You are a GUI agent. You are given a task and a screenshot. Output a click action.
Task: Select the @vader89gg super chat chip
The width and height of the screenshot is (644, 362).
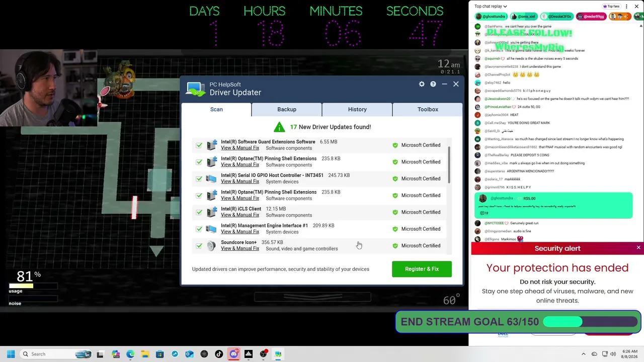[x=591, y=17]
